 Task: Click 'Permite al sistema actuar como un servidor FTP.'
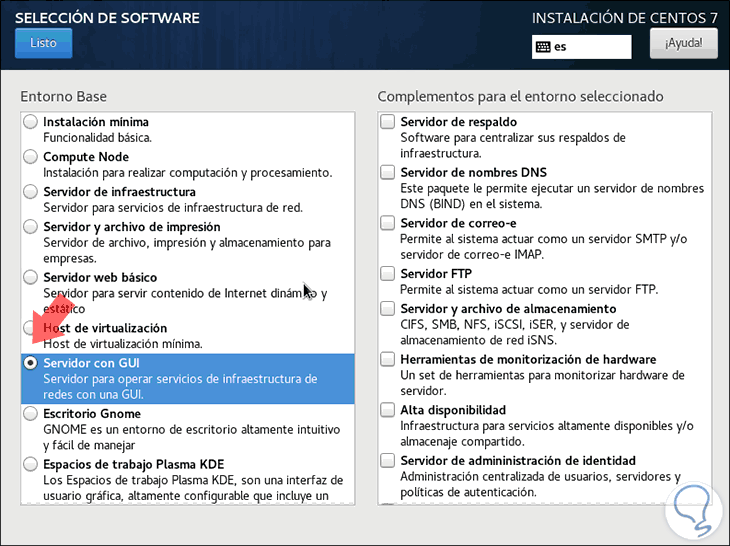coord(529,290)
